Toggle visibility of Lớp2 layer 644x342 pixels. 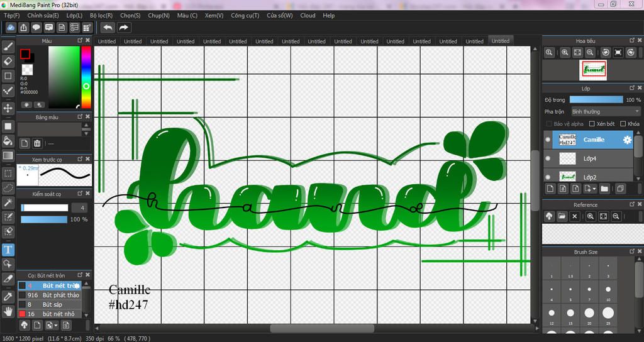point(548,177)
